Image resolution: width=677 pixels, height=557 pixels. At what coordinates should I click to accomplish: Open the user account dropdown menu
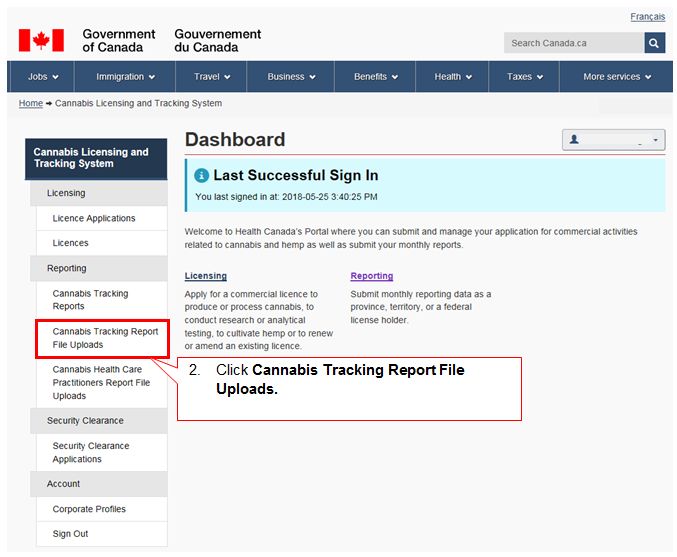point(613,140)
